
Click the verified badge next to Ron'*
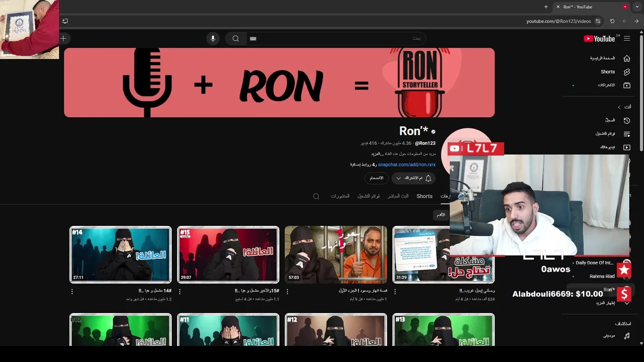pos(433,132)
